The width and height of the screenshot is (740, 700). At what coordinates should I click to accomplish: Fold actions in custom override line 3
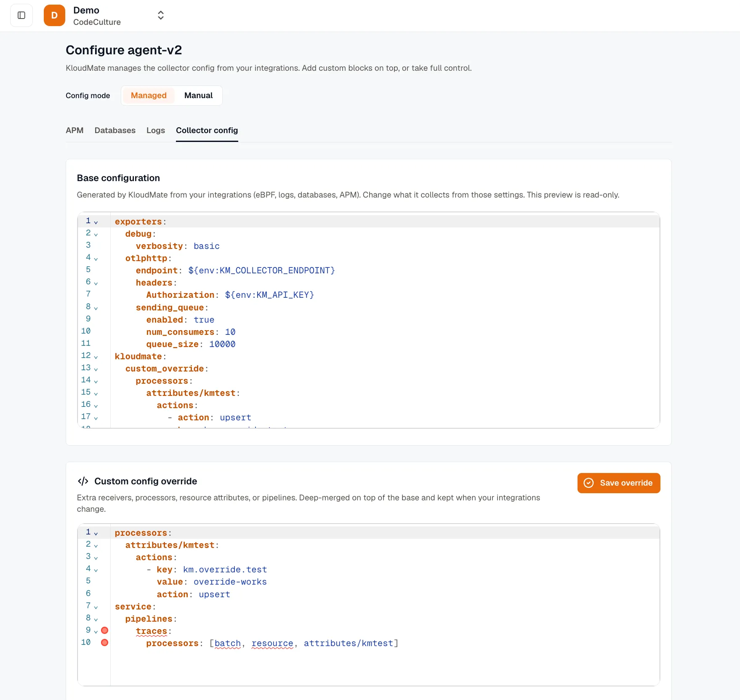pyautogui.click(x=96, y=558)
